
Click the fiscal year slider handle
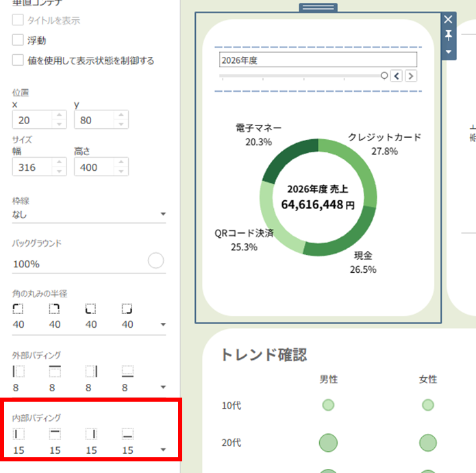click(384, 75)
